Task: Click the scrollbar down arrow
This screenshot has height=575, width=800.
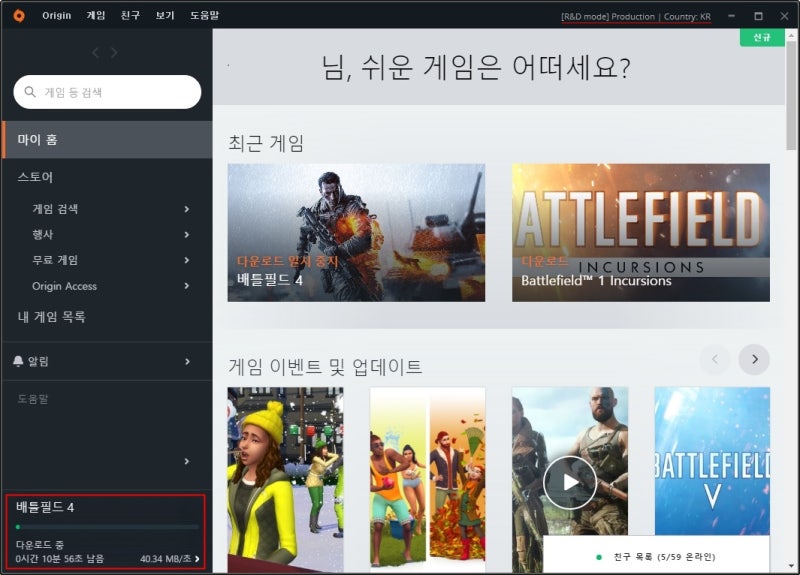Action: click(x=791, y=566)
